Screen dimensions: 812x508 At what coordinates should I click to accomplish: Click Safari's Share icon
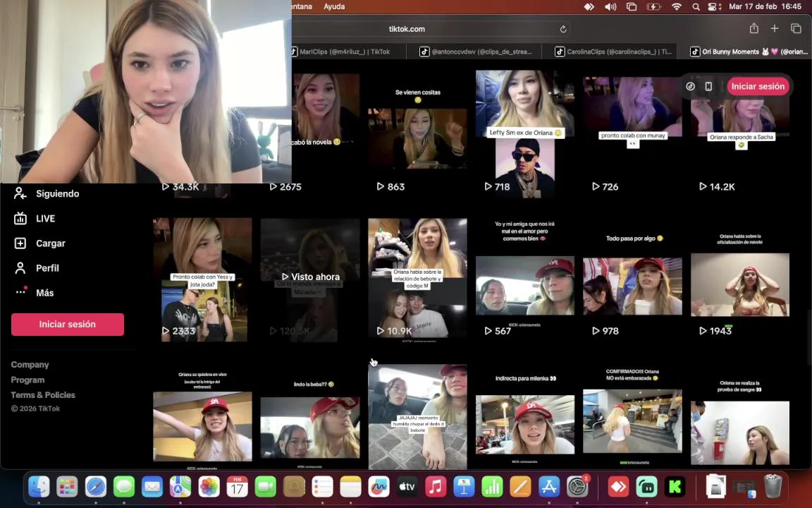pyautogui.click(x=754, y=28)
